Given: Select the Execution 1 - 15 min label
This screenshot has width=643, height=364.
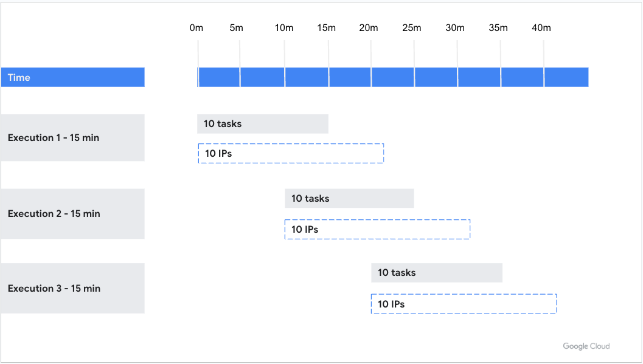Looking at the screenshot, I should (72, 138).
